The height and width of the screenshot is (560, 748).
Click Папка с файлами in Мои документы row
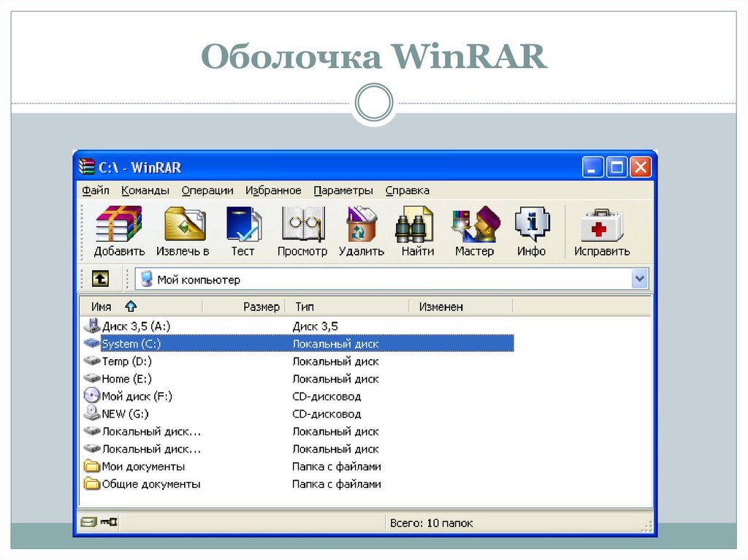pos(336,467)
